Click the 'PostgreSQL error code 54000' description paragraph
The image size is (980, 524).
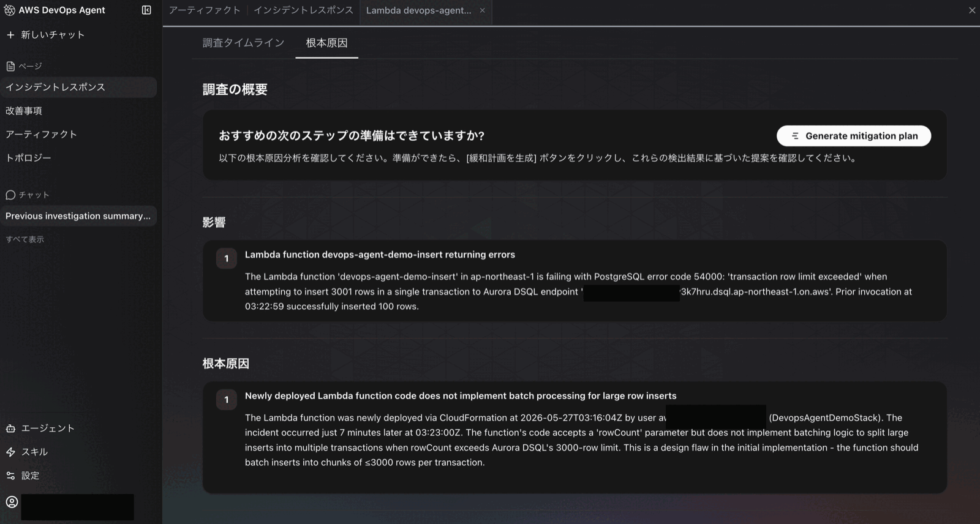point(578,291)
